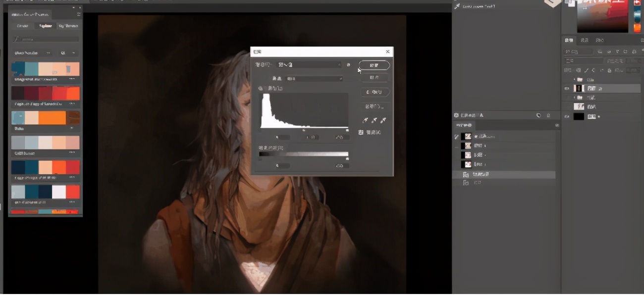The width and height of the screenshot is (644, 295).
Task: Pick the black point eyedropper in Levels
Action: pos(365,120)
